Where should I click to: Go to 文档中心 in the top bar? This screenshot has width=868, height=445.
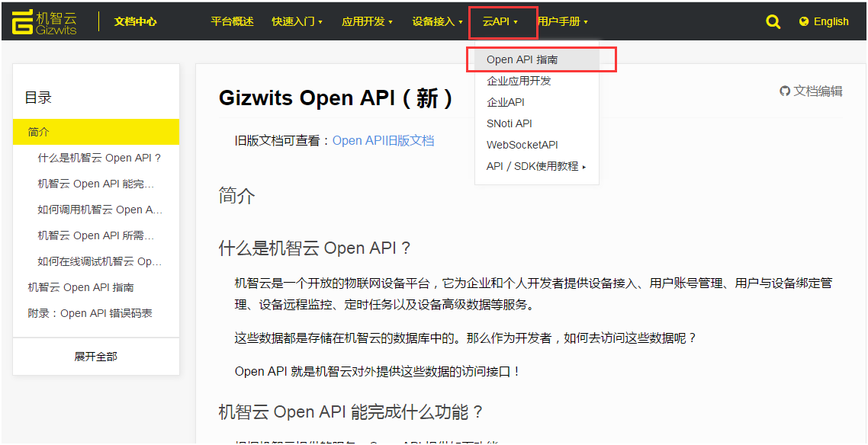pos(136,21)
